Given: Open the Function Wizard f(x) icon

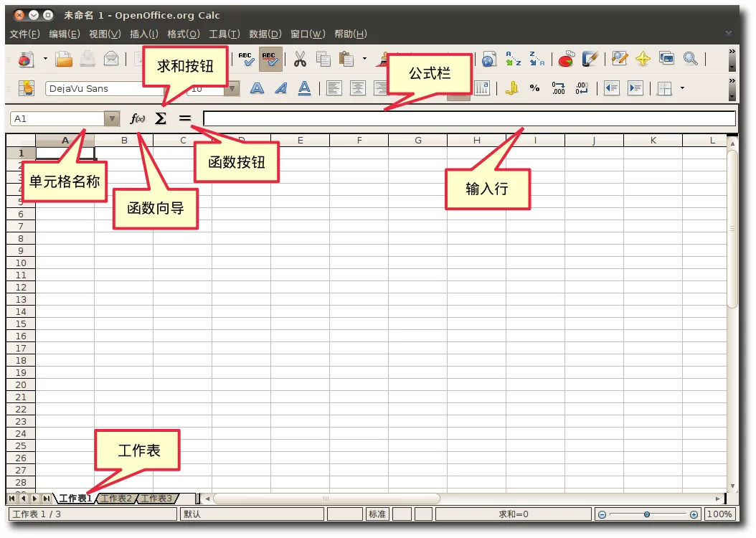Looking at the screenshot, I should click(138, 118).
